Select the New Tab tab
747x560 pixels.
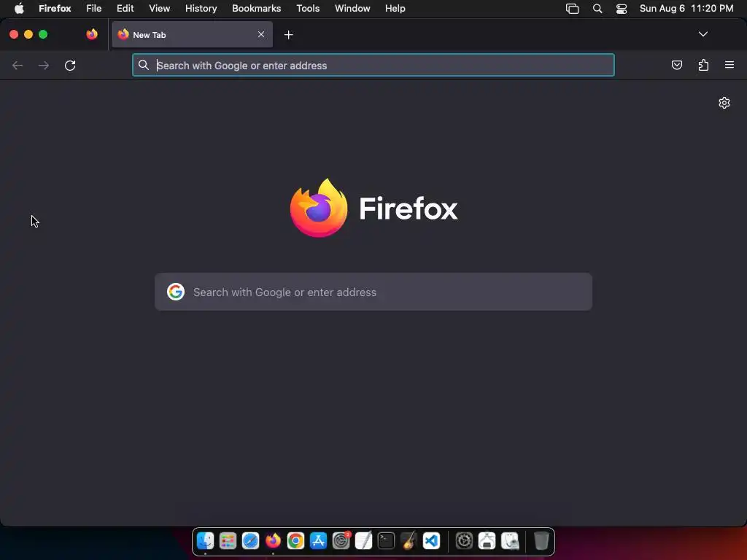tap(192, 34)
